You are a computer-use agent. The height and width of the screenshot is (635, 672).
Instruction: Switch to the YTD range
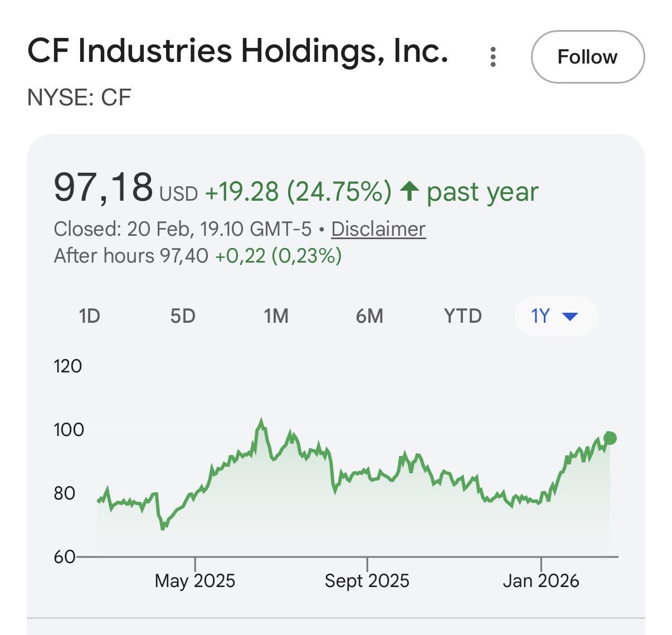click(462, 316)
